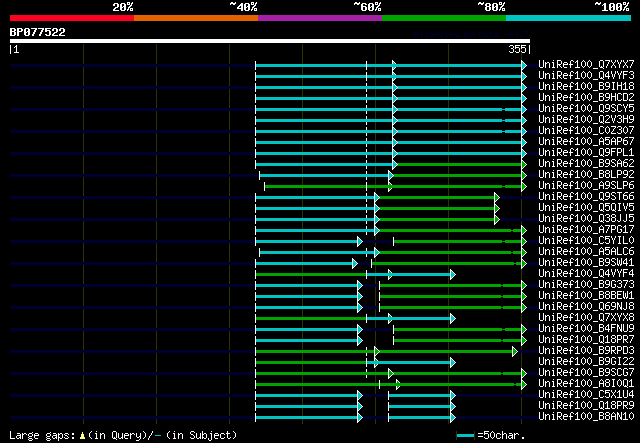Open hit UniRef100_B9IH18
Screen dimensions: 640x443
pos(586,87)
